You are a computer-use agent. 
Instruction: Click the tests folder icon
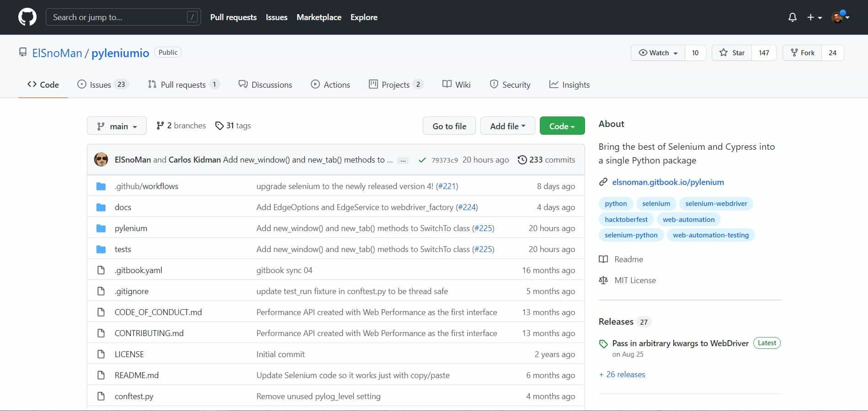click(x=101, y=249)
